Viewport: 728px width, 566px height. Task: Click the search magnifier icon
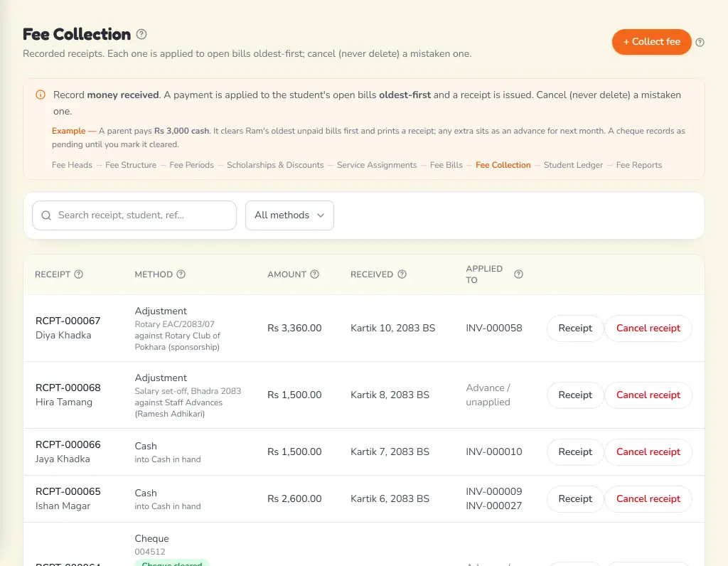click(46, 215)
